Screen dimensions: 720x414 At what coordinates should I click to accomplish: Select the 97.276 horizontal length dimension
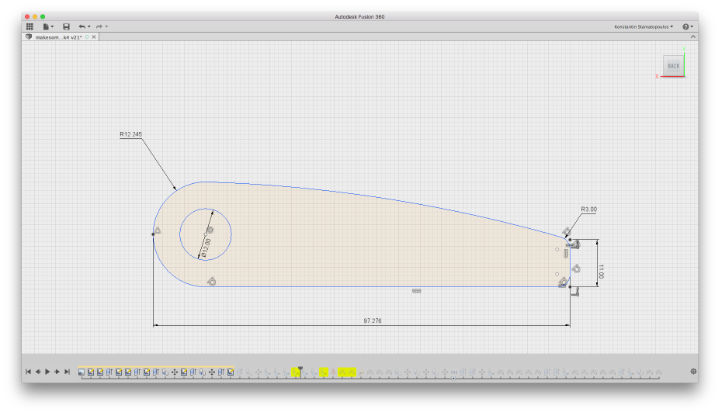click(372, 321)
